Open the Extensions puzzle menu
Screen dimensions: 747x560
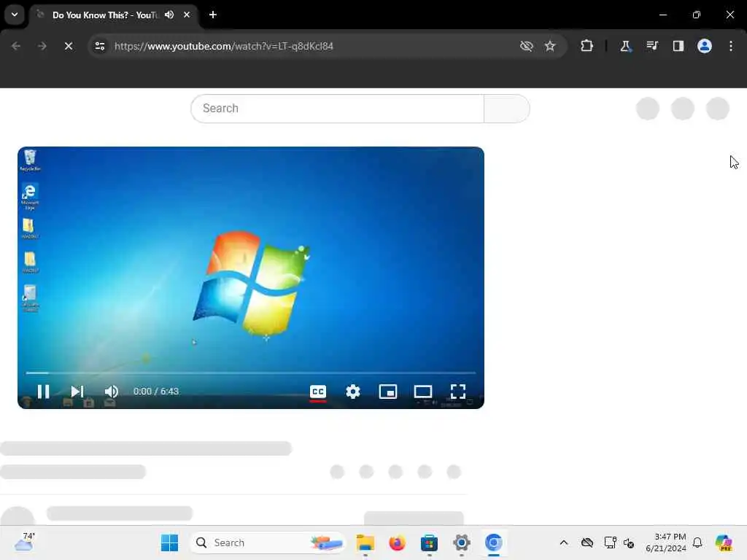[x=587, y=46]
